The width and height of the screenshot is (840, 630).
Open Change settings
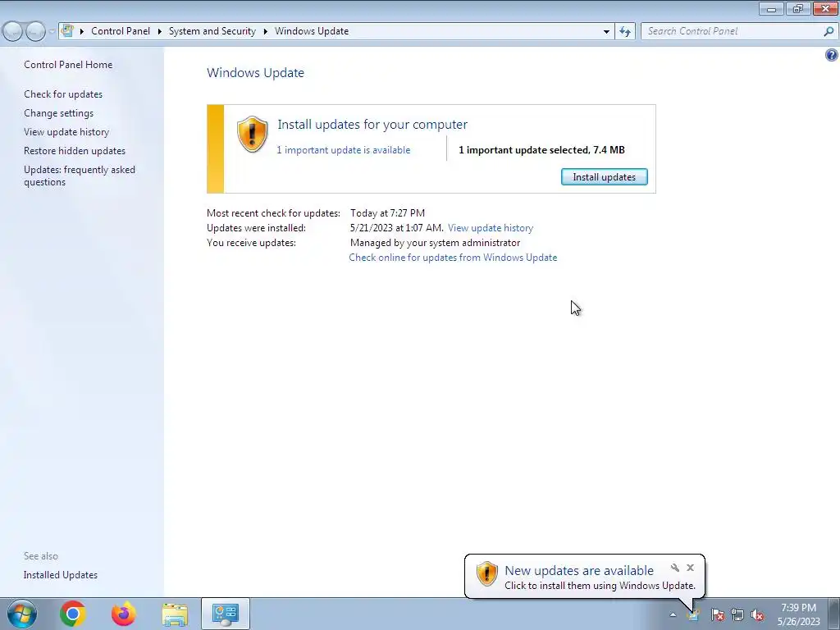[58, 113]
